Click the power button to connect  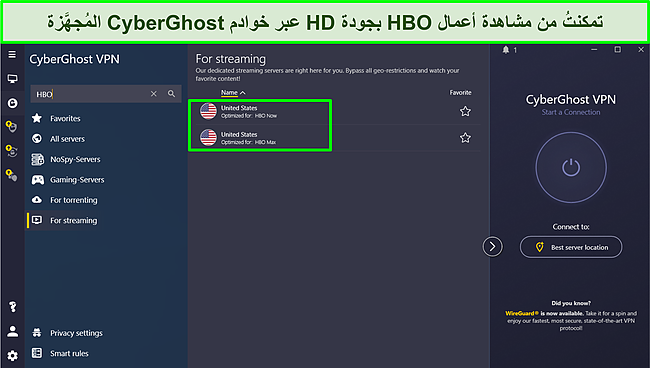click(x=571, y=167)
